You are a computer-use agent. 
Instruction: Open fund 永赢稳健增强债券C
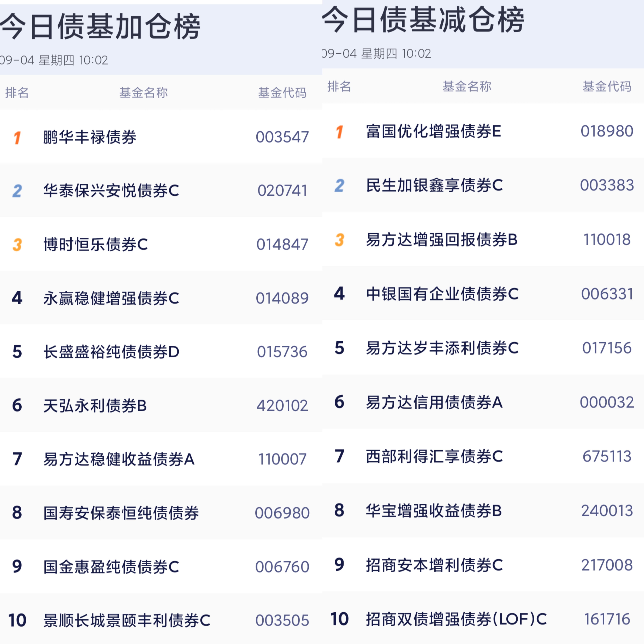pyautogui.click(x=111, y=298)
